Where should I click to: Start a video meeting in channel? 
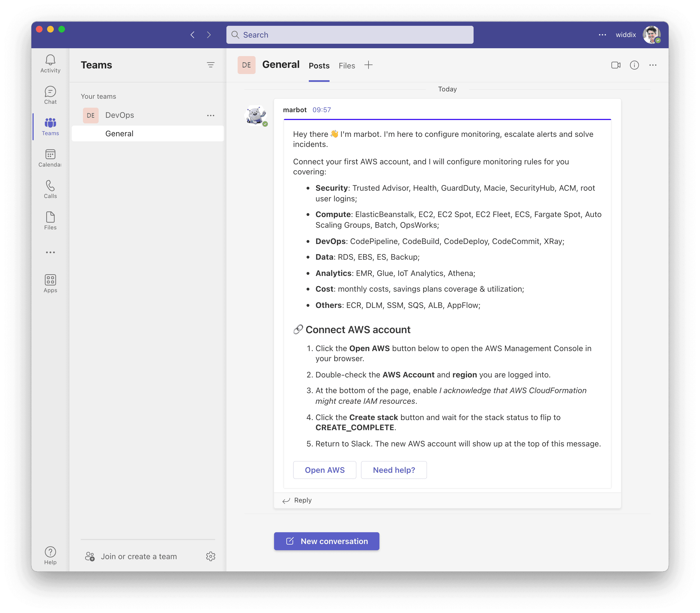(x=616, y=65)
